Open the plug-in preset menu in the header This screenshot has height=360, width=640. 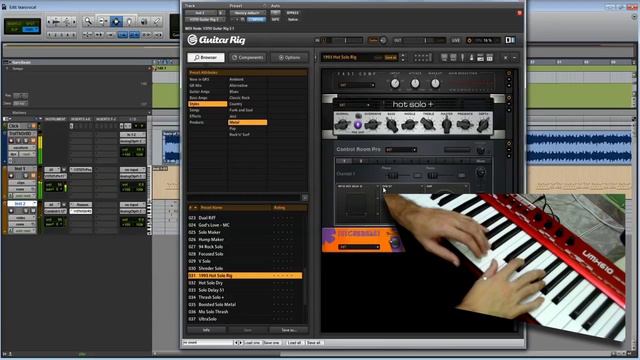click(x=247, y=13)
